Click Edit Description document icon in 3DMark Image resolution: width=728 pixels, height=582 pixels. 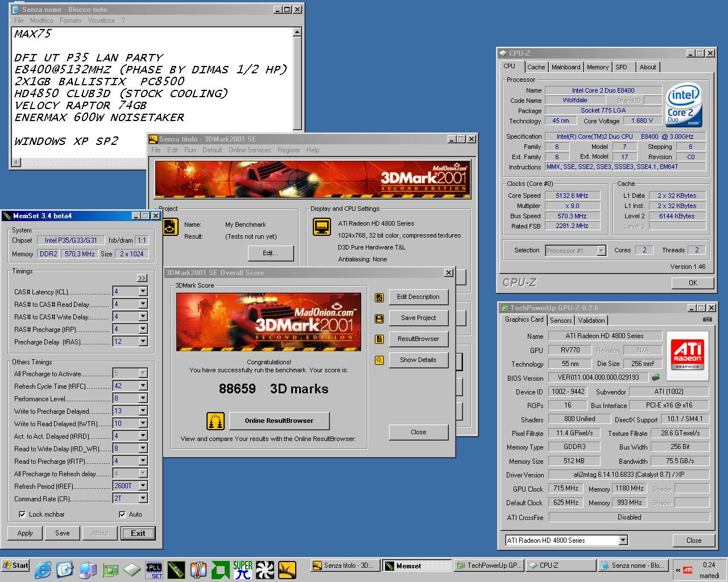(379, 297)
